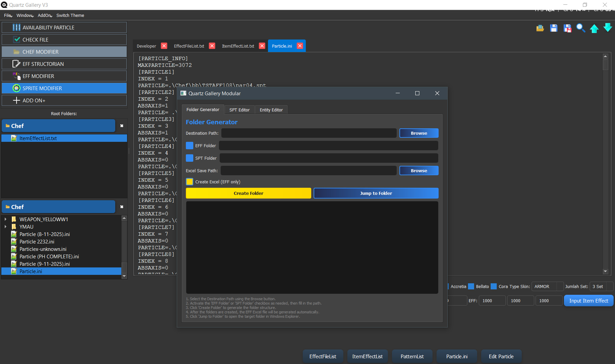The width and height of the screenshot is (615, 364).
Task: Select the EFF MODIFIER tool
Action: [64, 76]
